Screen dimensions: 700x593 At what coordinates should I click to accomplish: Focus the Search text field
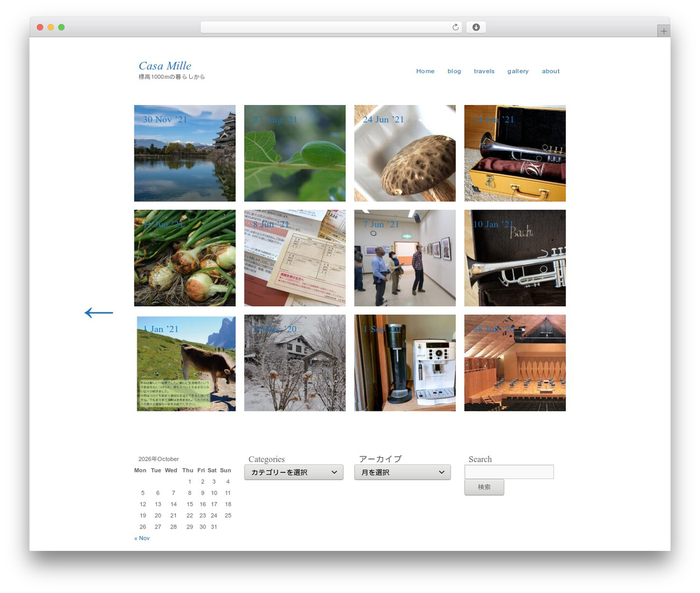pos(509,472)
